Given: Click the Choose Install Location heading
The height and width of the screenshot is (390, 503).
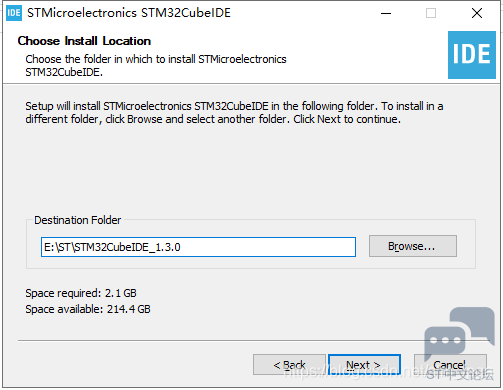Looking at the screenshot, I should click(x=84, y=41).
